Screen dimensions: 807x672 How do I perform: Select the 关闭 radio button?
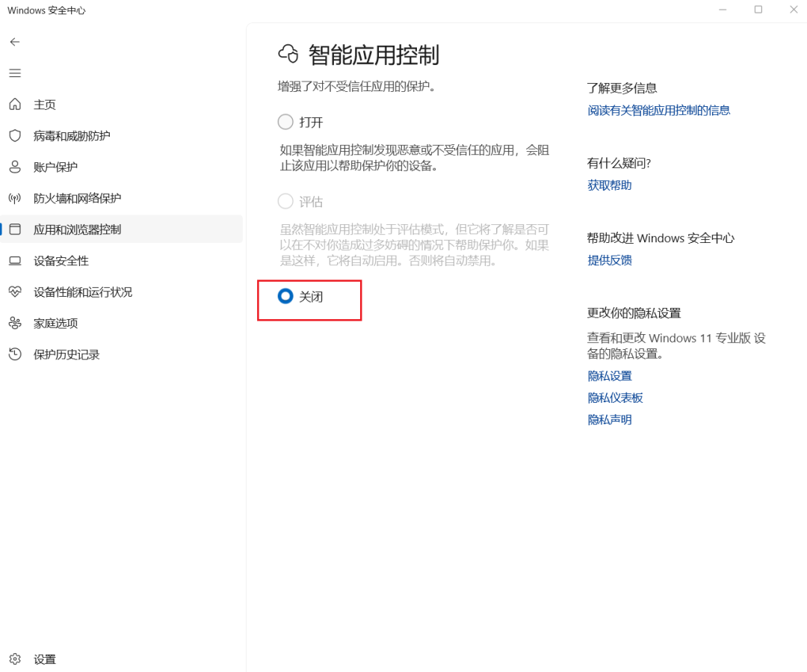[285, 296]
